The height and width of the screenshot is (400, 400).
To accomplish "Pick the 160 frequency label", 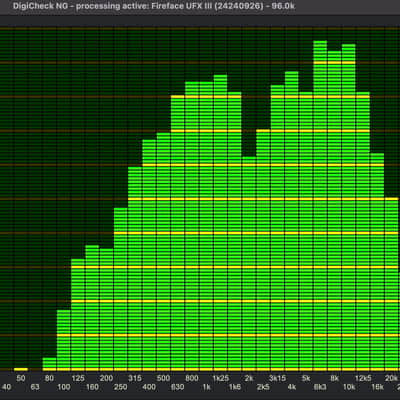I will point(92,387).
